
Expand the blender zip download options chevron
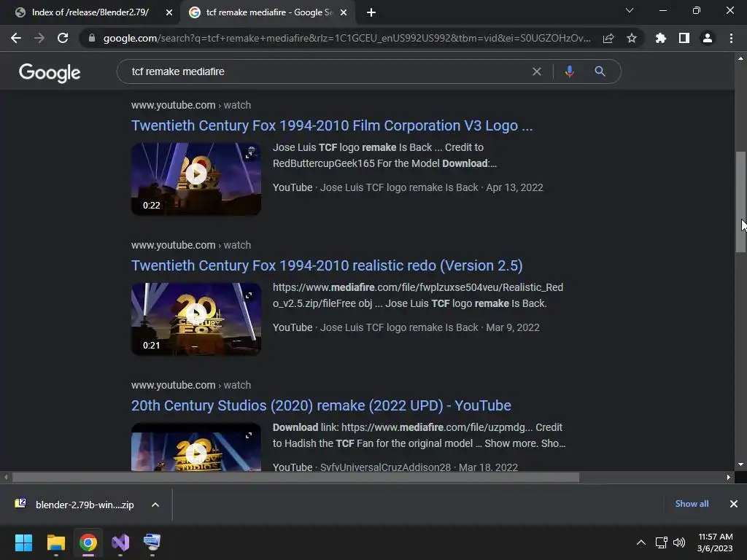(155, 505)
